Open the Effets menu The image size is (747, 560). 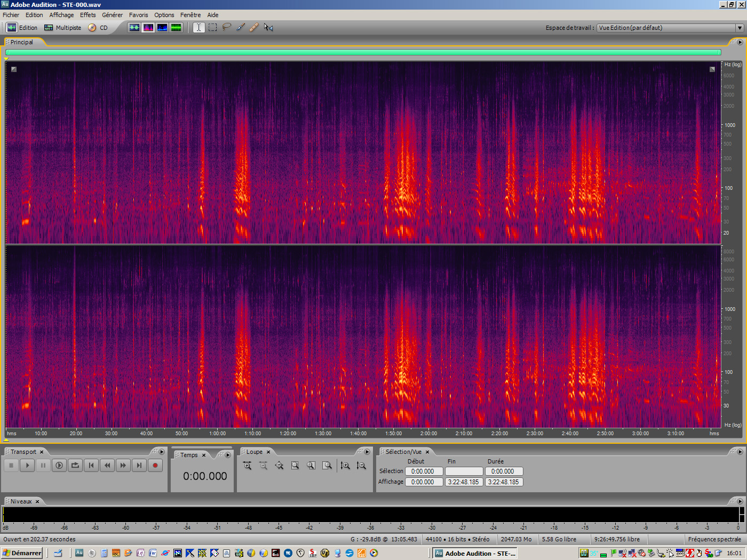pos(88,15)
